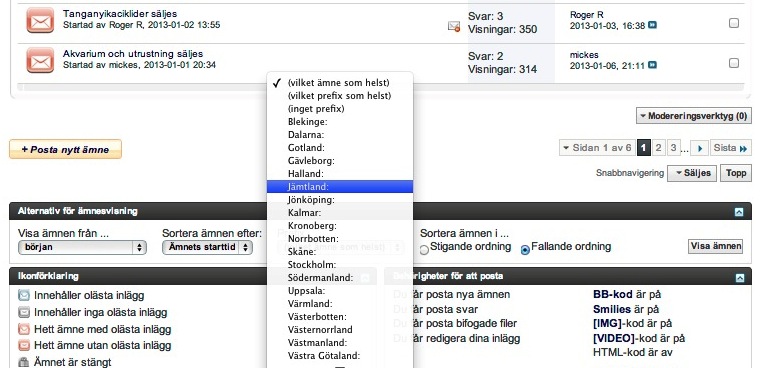
Task: Open 'Ämnets starttid' sort dropdown
Action: [208, 247]
